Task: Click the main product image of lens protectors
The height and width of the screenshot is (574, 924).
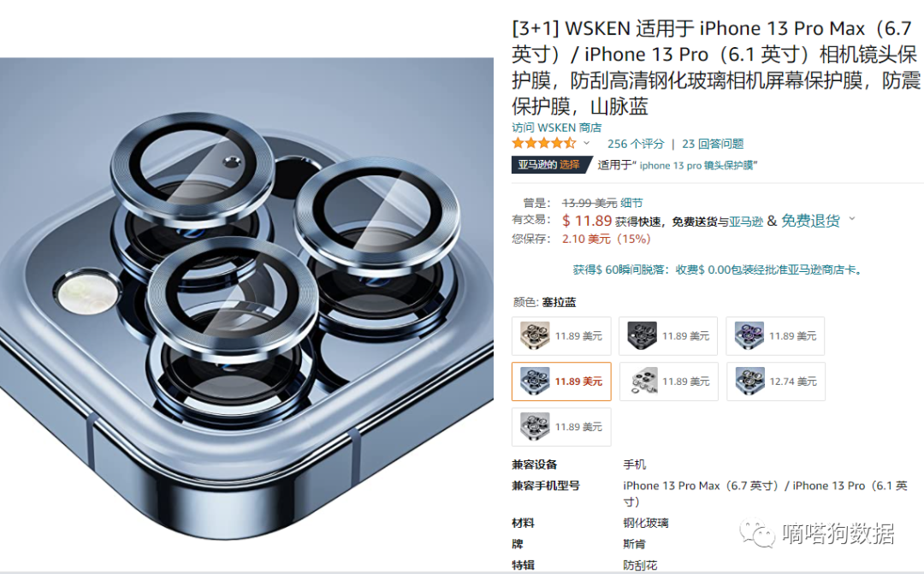Action: 246,299
